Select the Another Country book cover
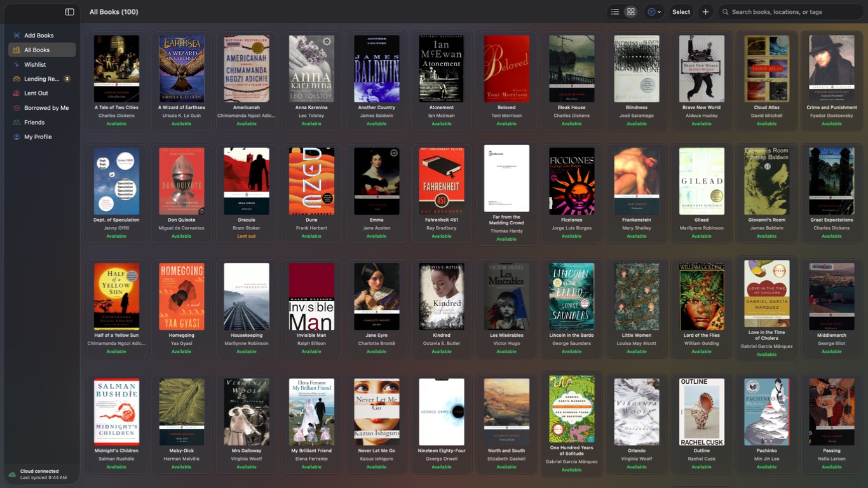This screenshot has height=488, width=868. point(376,69)
